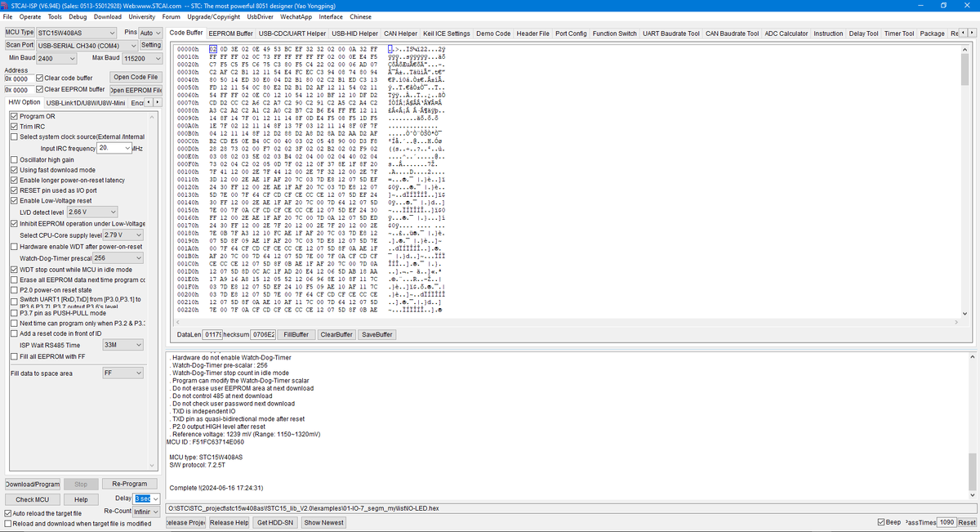This screenshot has height=532, width=980.
Task: Open the Chinese language menu
Action: [x=360, y=16]
